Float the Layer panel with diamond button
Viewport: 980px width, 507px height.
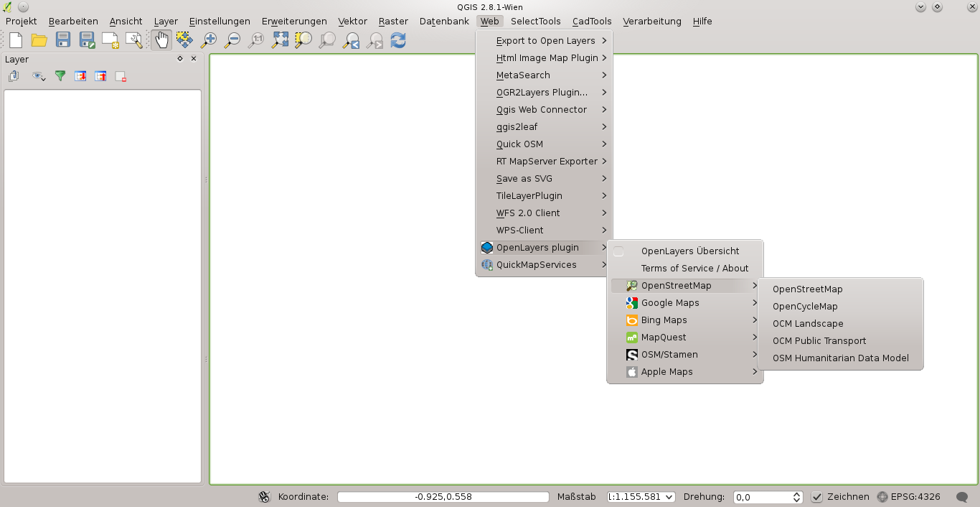[x=180, y=59]
